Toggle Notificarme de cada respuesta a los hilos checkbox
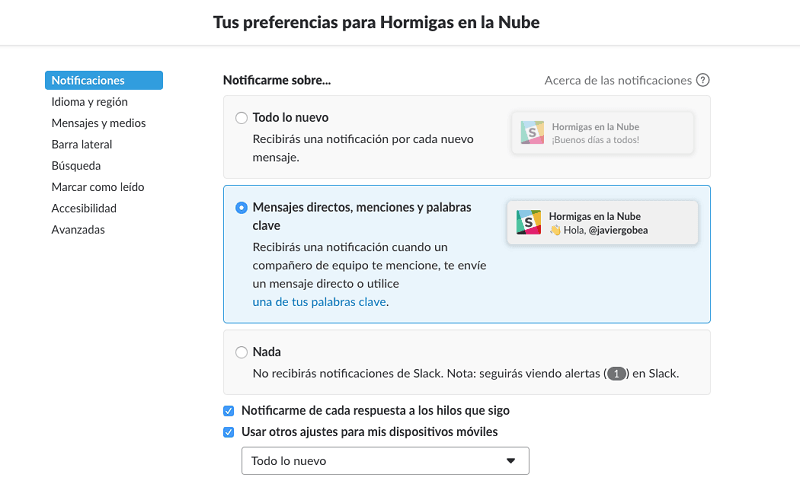Screen dimensions: 800x484 click(229, 411)
